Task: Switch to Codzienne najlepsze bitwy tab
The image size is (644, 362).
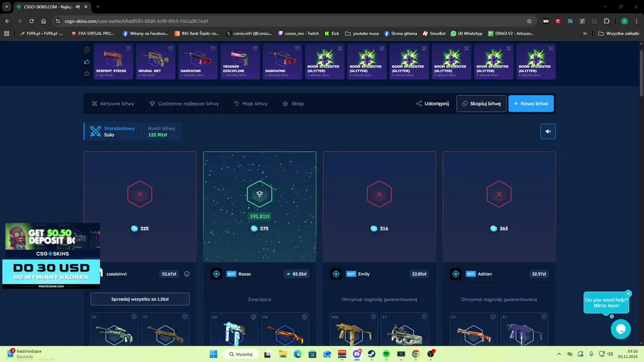Action: (x=184, y=104)
